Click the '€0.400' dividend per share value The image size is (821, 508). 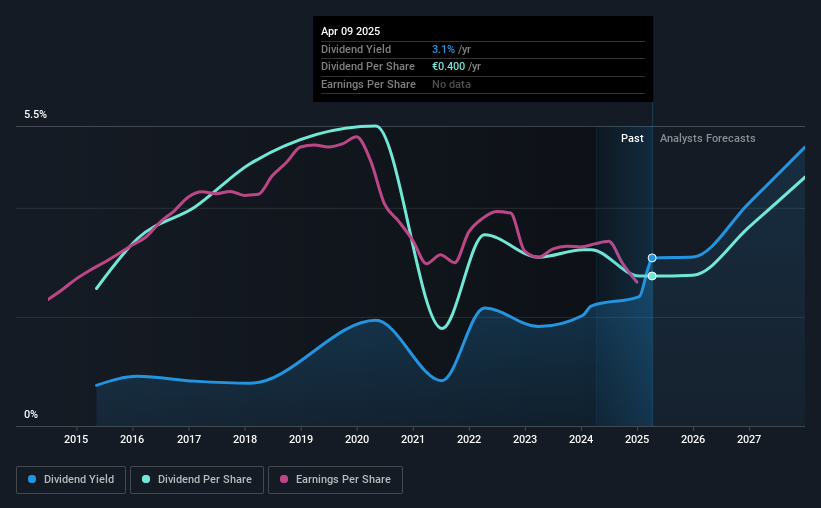448,67
